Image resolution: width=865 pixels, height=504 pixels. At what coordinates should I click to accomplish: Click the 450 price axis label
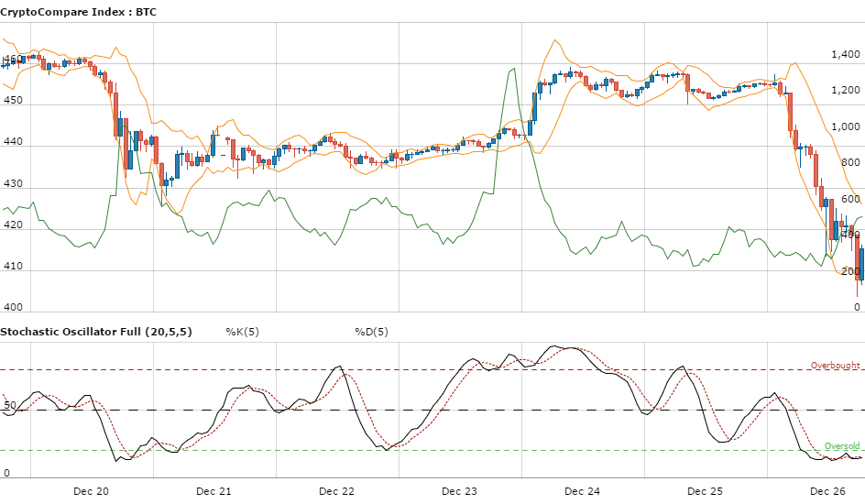tap(13, 100)
